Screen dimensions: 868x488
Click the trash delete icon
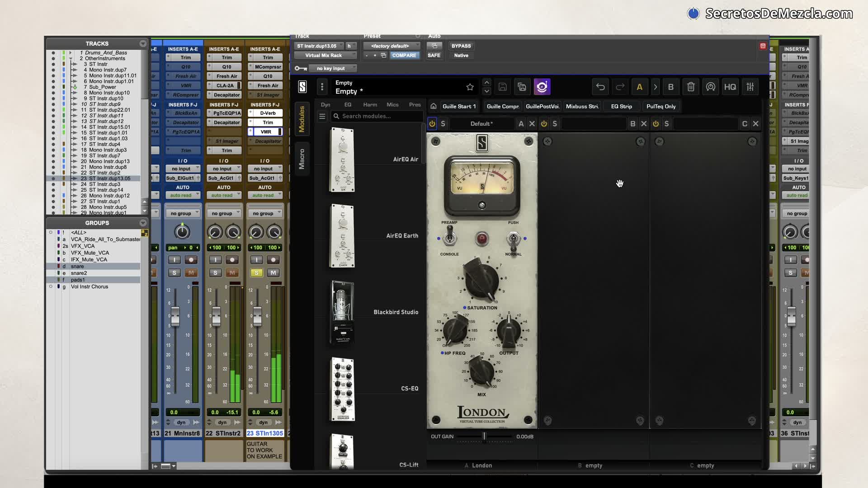(x=691, y=87)
